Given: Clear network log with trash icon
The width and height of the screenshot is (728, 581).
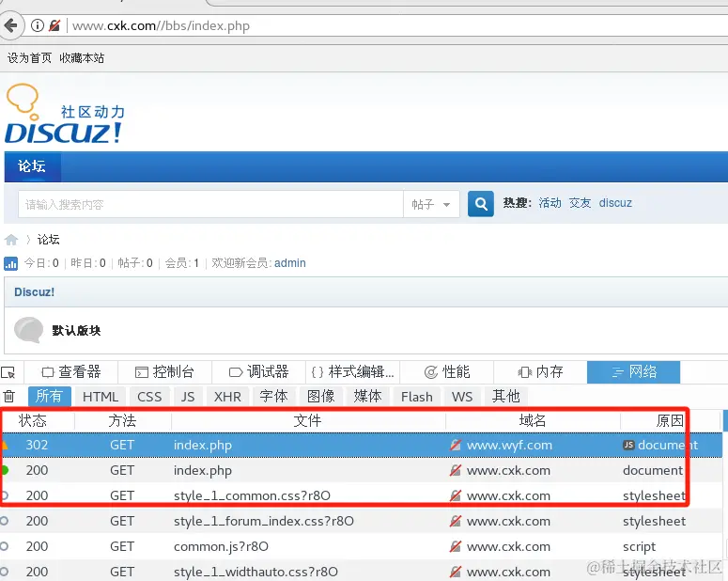Looking at the screenshot, I should point(8,397).
